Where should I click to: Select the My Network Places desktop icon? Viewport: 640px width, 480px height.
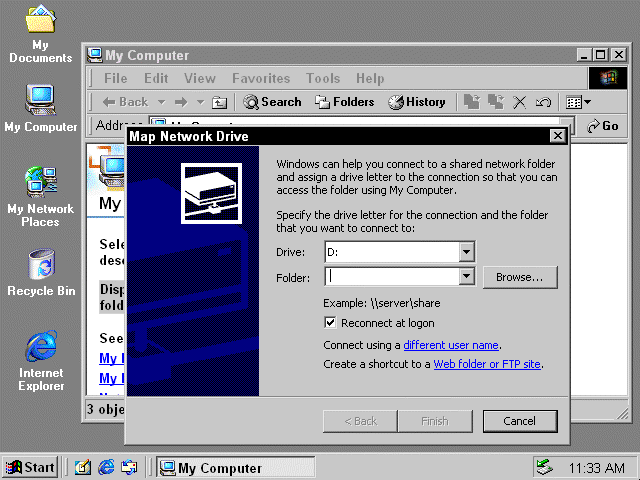tap(41, 195)
